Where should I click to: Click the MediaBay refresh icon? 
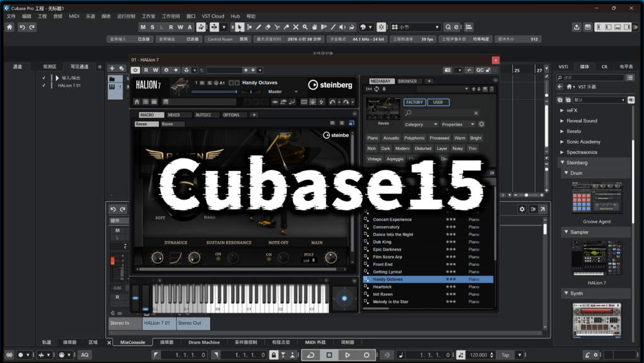[376, 89]
